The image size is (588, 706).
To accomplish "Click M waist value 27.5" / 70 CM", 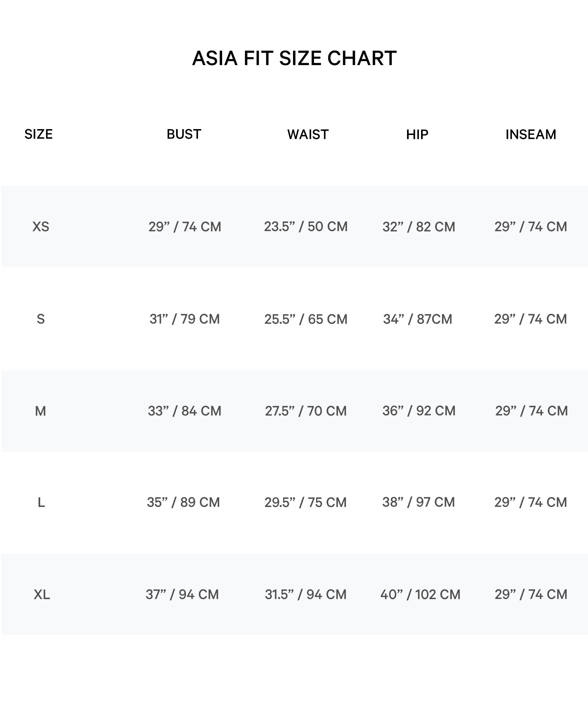I will coord(305,411).
